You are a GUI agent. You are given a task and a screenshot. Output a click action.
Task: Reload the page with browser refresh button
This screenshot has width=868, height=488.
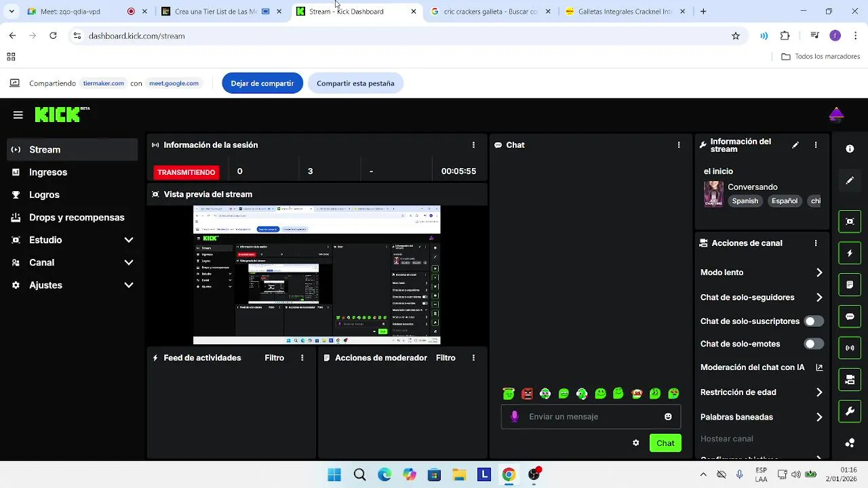[53, 36]
